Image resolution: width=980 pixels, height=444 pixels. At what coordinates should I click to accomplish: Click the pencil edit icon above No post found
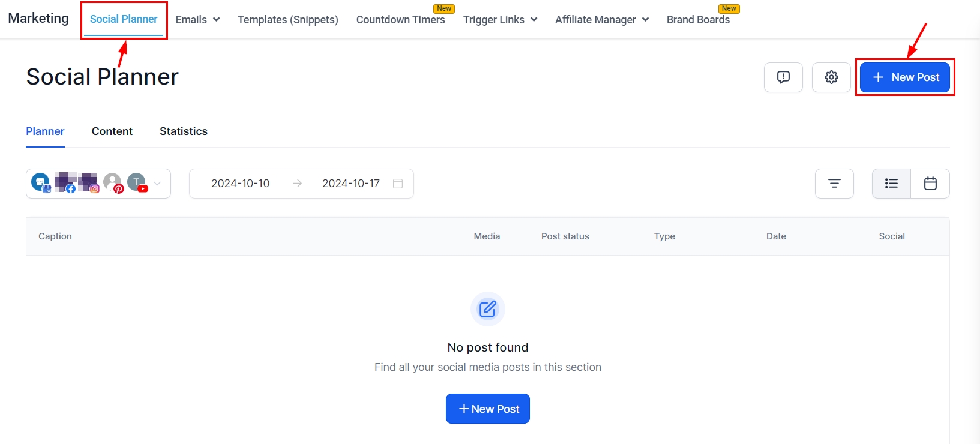click(x=487, y=309)
